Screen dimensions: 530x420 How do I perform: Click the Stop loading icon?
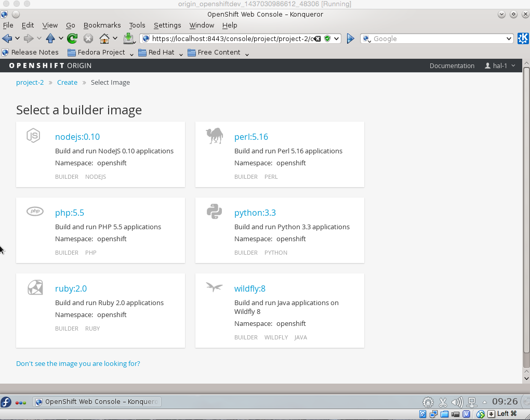(x=88, y=38)
